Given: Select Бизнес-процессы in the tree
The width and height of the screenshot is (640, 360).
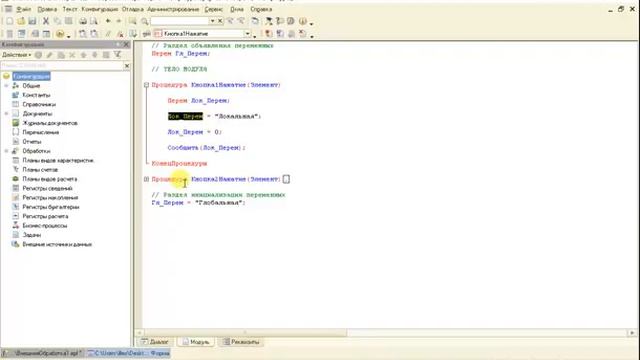Looking at the screenshot, I should coord(44,226).
